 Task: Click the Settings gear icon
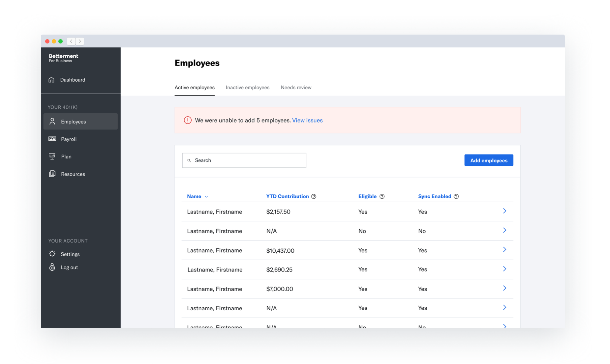[52, 254]
